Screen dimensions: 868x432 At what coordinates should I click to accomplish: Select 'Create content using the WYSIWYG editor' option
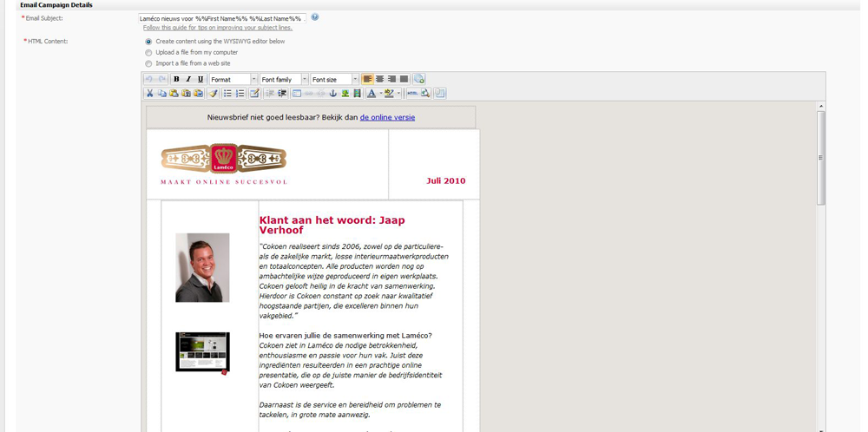click(148, 42)
